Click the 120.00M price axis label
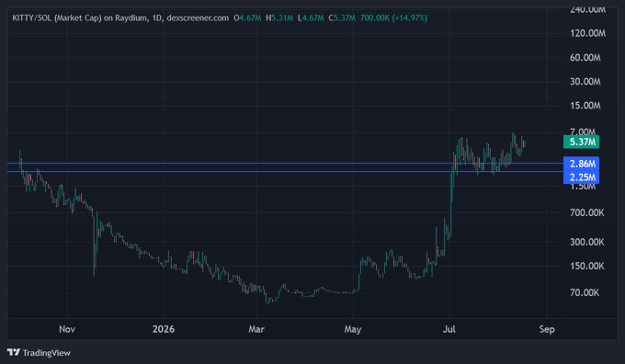625x364 pixels. point(587,33)
